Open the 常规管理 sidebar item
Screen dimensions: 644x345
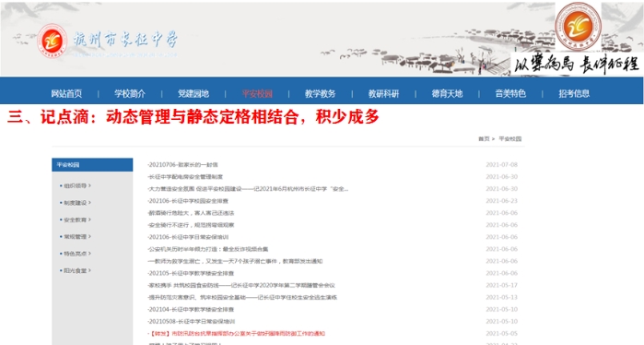[76, 236]
